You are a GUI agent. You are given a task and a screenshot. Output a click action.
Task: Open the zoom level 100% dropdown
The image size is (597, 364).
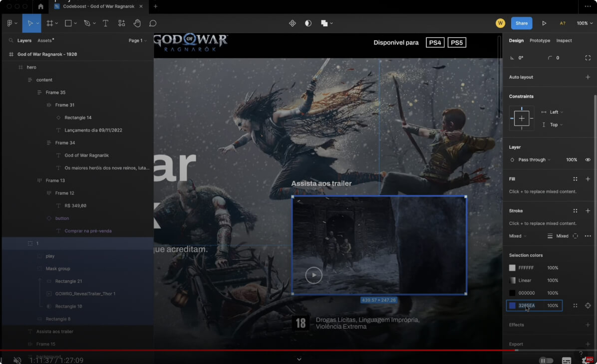584,23
